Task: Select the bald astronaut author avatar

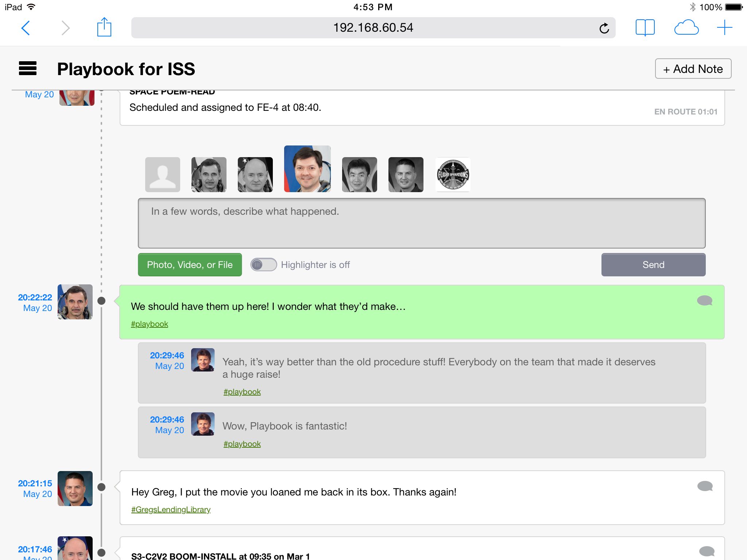Action: point(255,175)
